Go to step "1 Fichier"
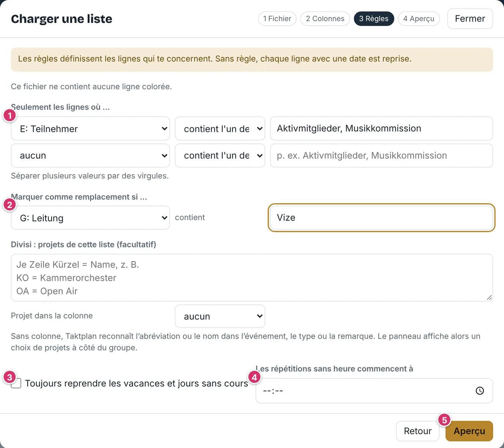 277,19
